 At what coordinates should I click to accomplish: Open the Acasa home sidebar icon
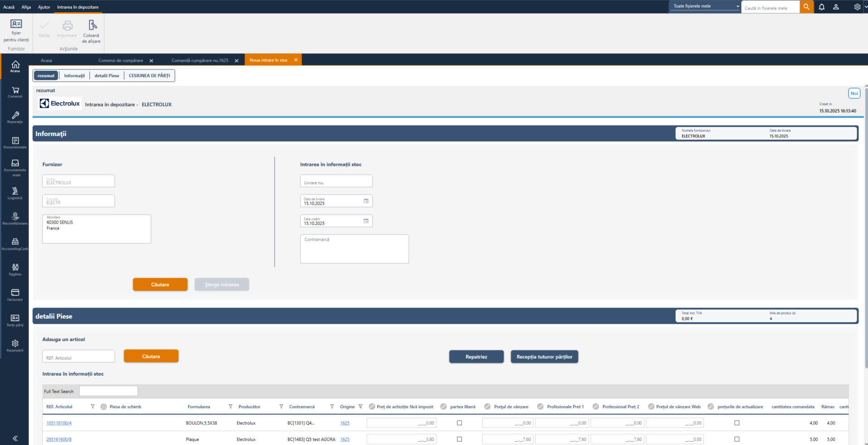(x=15, y=64)
